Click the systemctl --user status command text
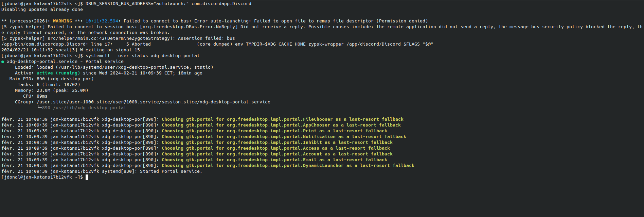Image resolution: width=644 pixels, height=217 pixels. click(143, 56)
